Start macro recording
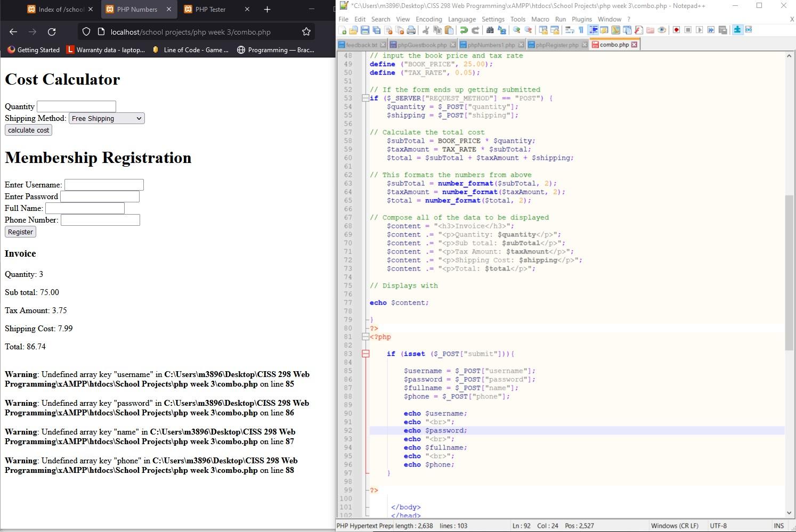 (x=676, y=30)
